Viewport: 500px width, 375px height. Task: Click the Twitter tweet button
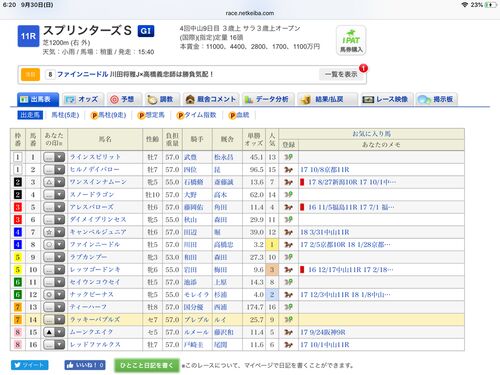click(x=30, y=365)
